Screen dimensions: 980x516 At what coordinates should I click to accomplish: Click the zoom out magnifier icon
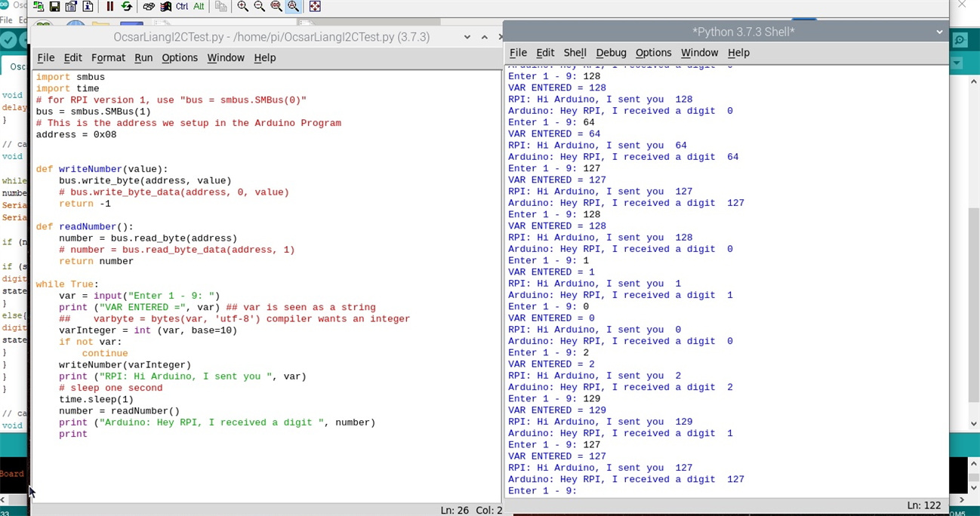coord(259,7)
